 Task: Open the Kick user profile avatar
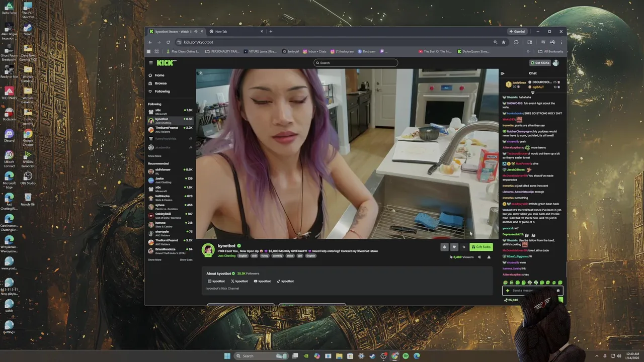(555, 63)
